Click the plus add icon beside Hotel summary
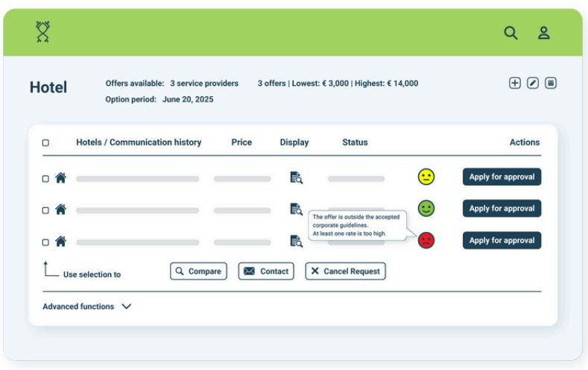Screen dimensions: 588x370 click(x=515, y=83)
